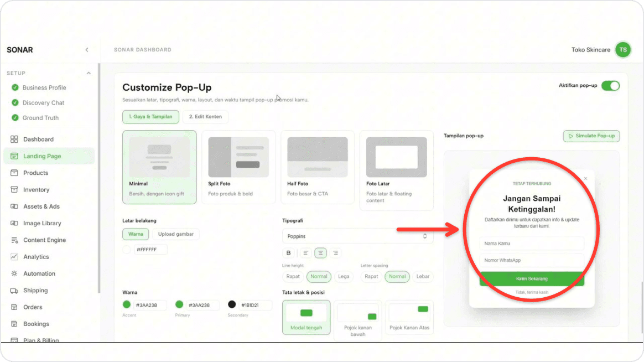Click the Products box icon

(x=14, y=173)
